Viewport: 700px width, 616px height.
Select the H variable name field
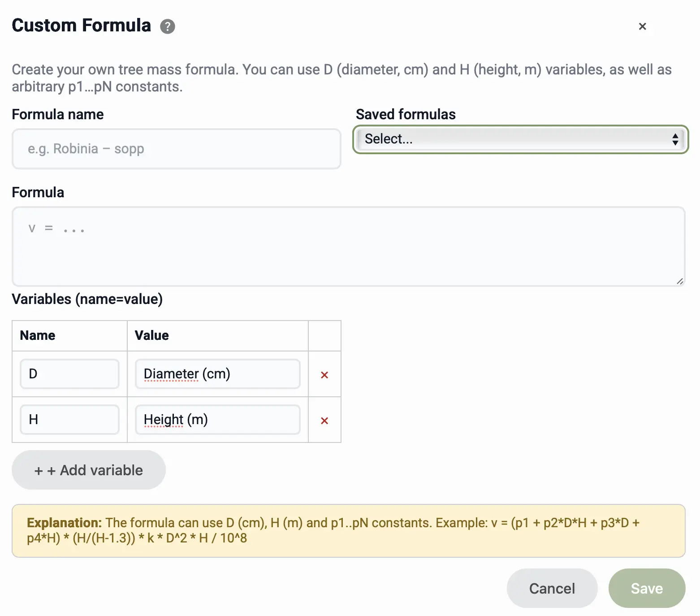point(69,420)
